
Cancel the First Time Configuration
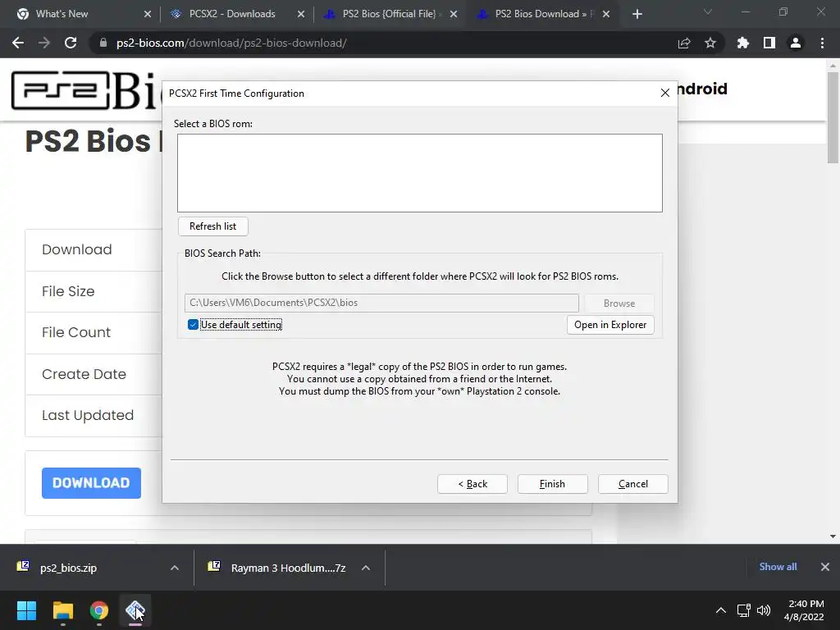pos(632,484)
